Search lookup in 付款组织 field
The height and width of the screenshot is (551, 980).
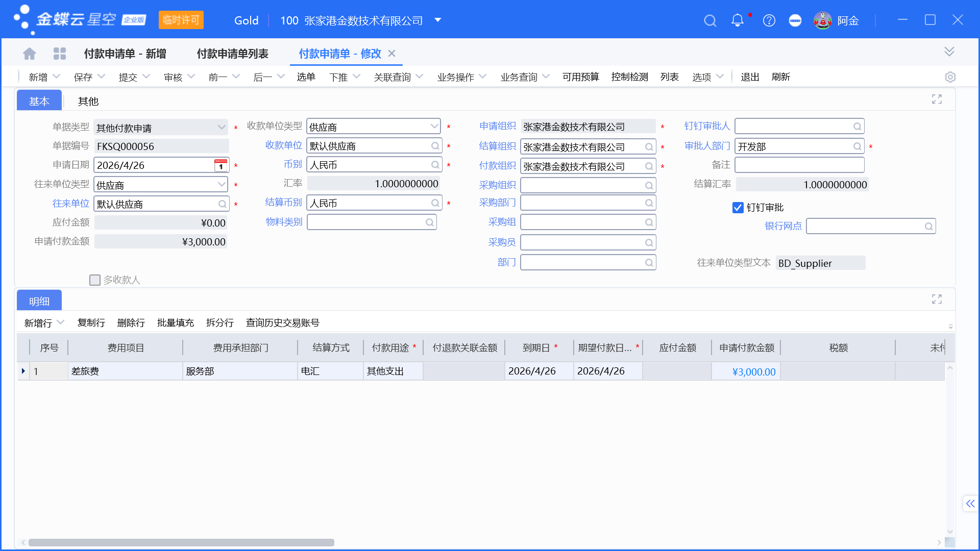click(649, 166)
